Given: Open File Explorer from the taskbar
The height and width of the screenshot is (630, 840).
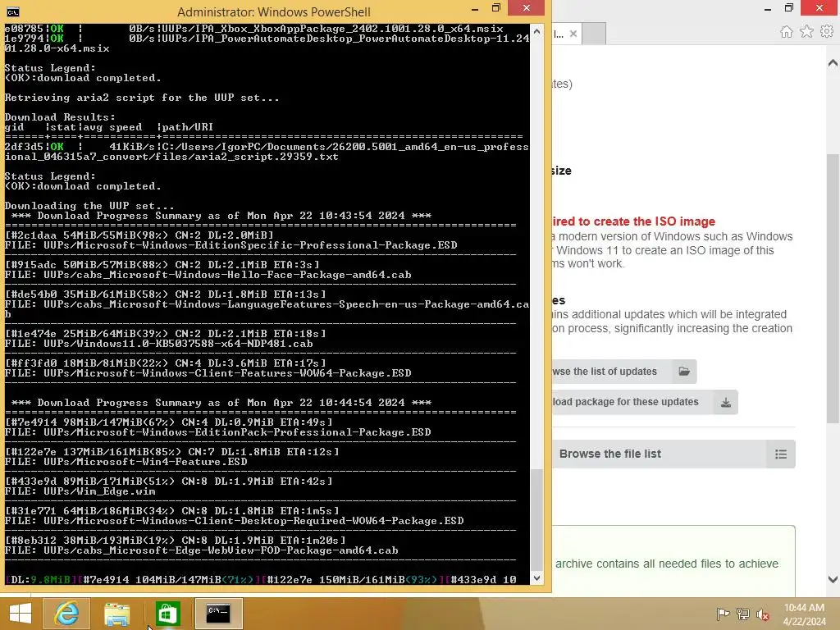Looking at the screenshot, I should pos(116,613).
